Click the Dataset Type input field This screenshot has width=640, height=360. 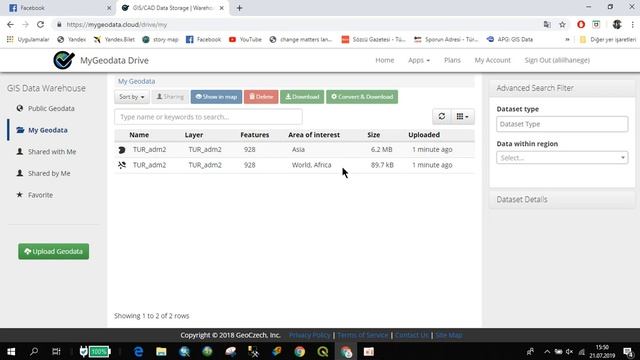click(562, 124)
